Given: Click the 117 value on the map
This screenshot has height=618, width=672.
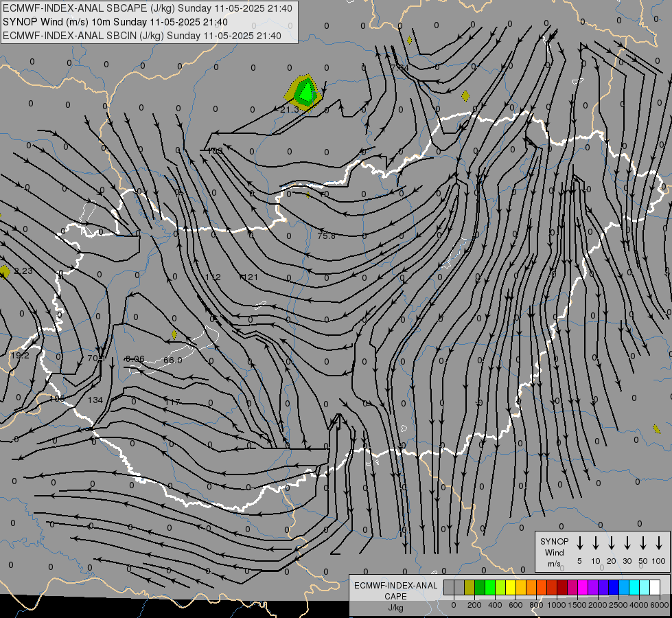Looking at the screenshot, I should pyautogui.click(x=173, y=402).
